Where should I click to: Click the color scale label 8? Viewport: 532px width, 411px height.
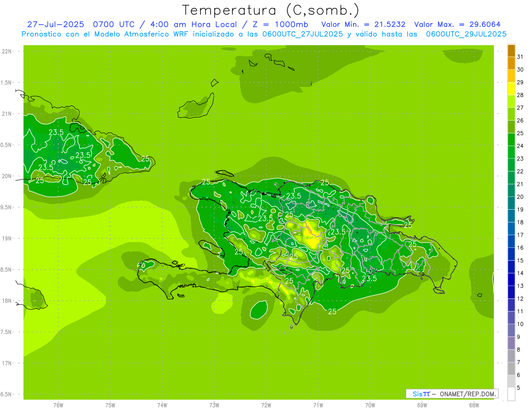click(519, 349)
